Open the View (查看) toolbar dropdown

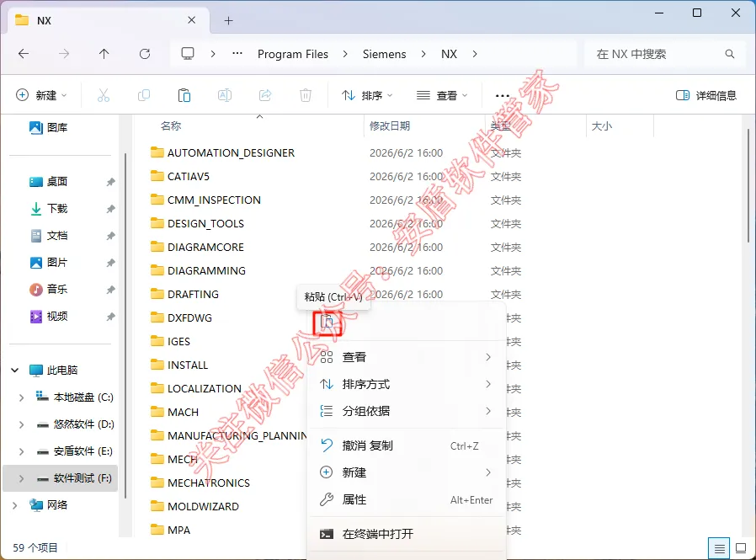point(442,95)
